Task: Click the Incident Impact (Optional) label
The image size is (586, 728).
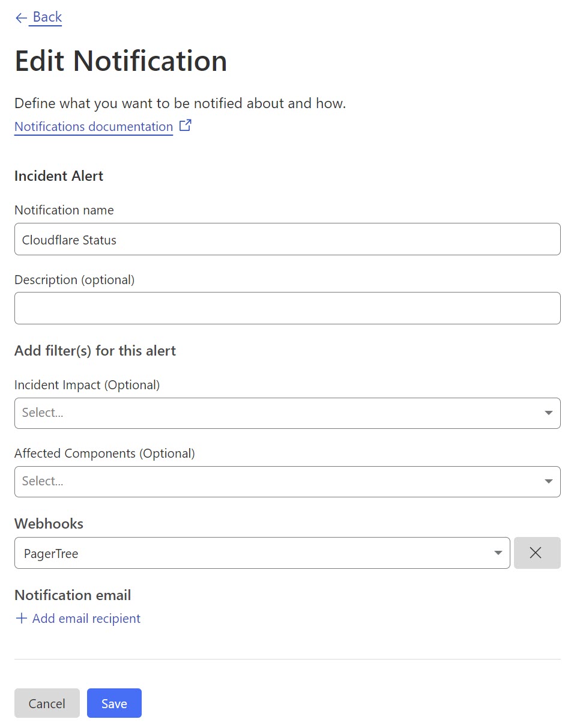Action: click(87, 385)
